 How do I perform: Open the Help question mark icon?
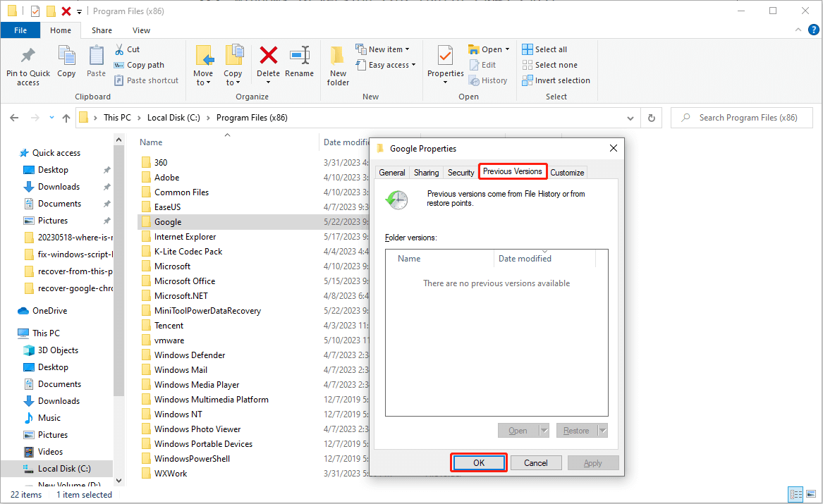(x=814, y=30)
